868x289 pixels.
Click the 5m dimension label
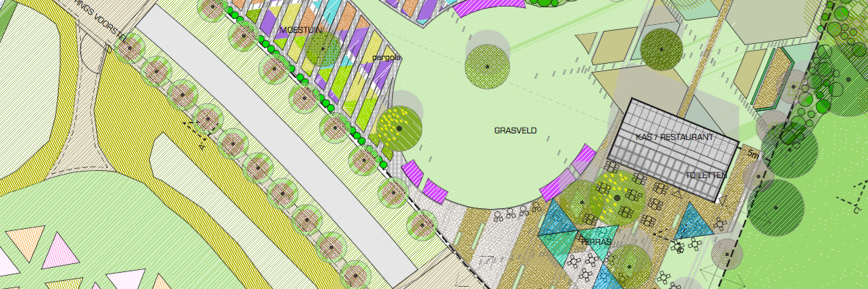(753, 153)
